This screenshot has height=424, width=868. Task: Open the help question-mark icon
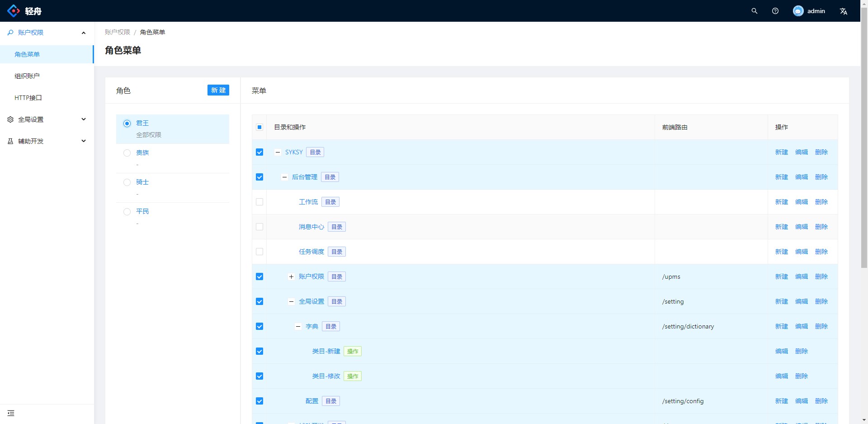pyautogui.click(x=775, y=11)
